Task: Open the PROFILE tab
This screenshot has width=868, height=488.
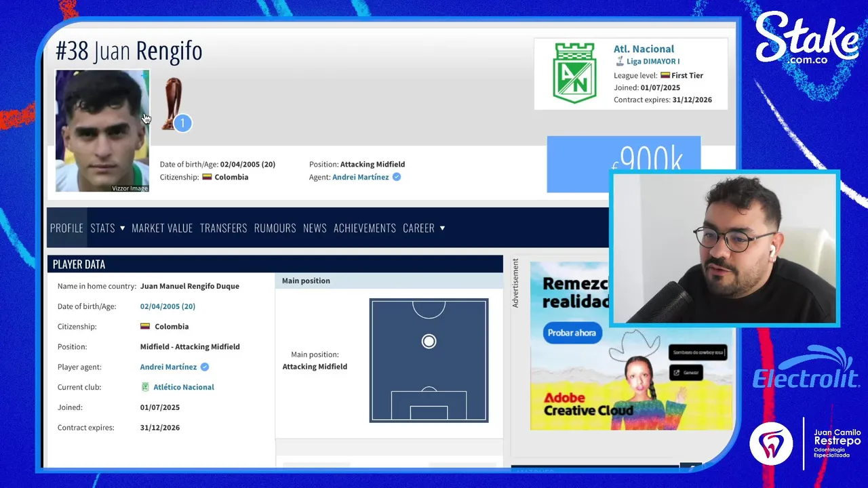Action: (66, 228)
